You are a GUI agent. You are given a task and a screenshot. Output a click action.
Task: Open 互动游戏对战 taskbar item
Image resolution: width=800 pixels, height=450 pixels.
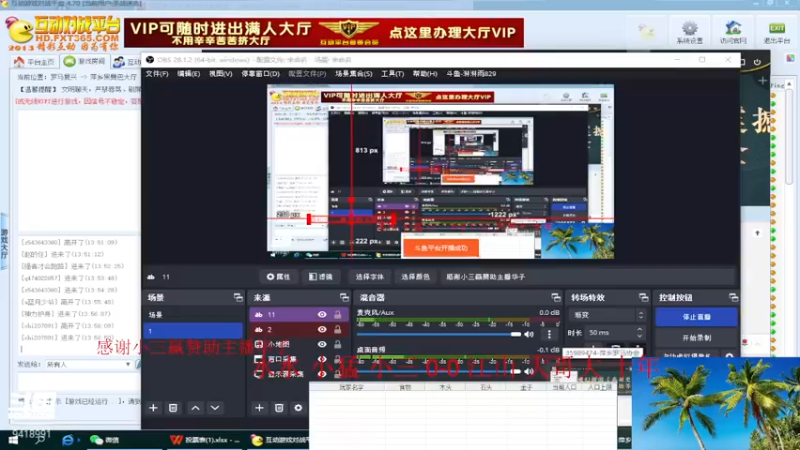[x=281, y=440]
